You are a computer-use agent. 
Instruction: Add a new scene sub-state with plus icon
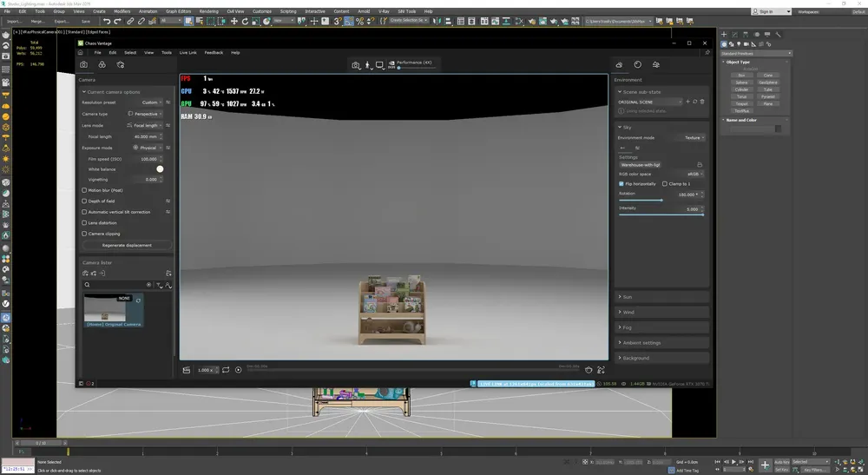[688, 102]
